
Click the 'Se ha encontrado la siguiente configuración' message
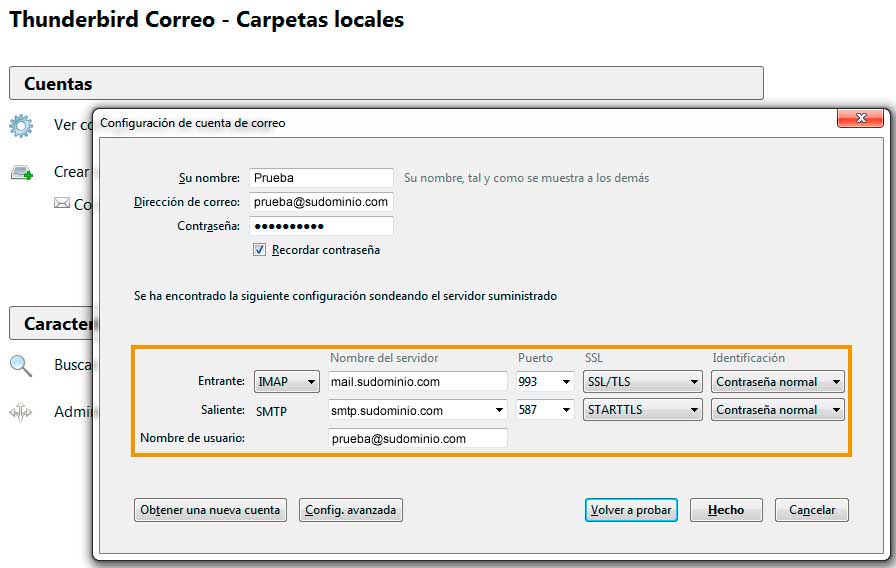345,296
